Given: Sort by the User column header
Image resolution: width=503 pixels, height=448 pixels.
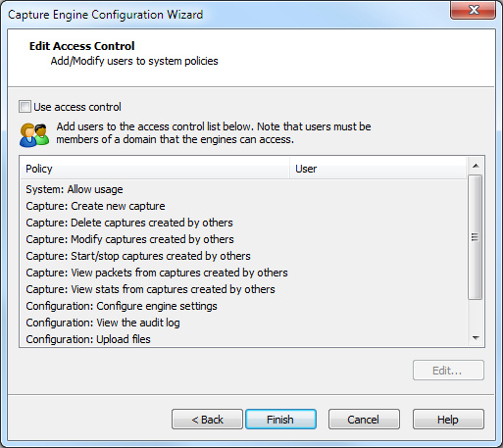Looking at the screenshot, I should (x=377, y=169).
